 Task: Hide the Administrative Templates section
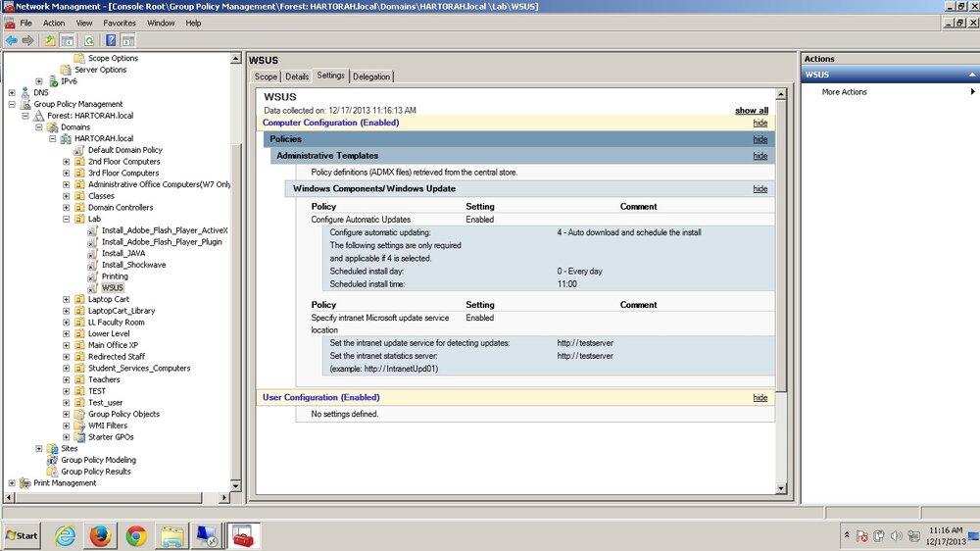[x=760, y=156]
